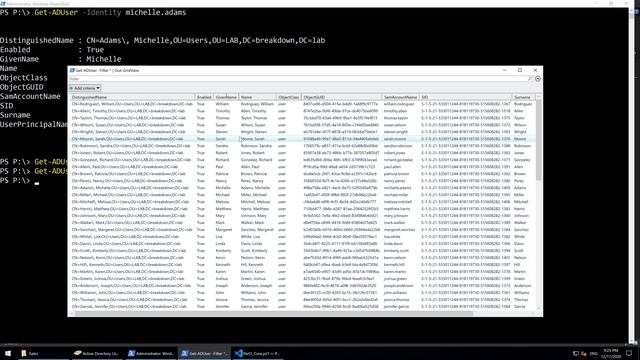Switch to Get-ADUser Out-GridView taskbar item
This screenshot has width=640, height=360.
[x=205, y=353]
